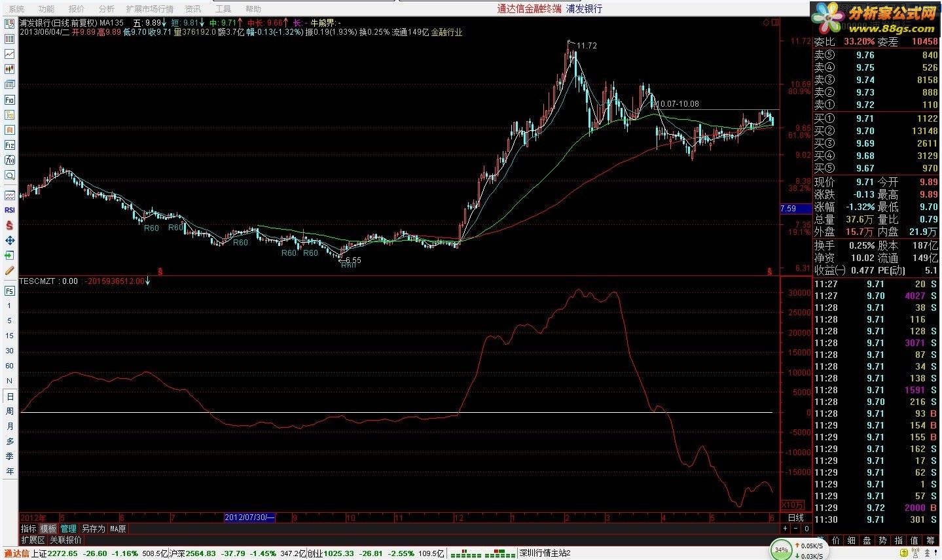The width and height of the screenshot is (942, 560).
Task: Click the MA原 button
Action: click(118, 529)
